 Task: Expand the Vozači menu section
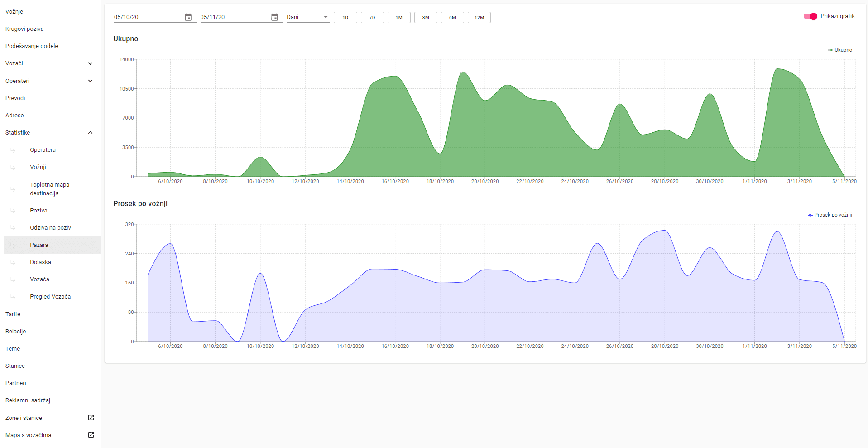click(90, 63)
